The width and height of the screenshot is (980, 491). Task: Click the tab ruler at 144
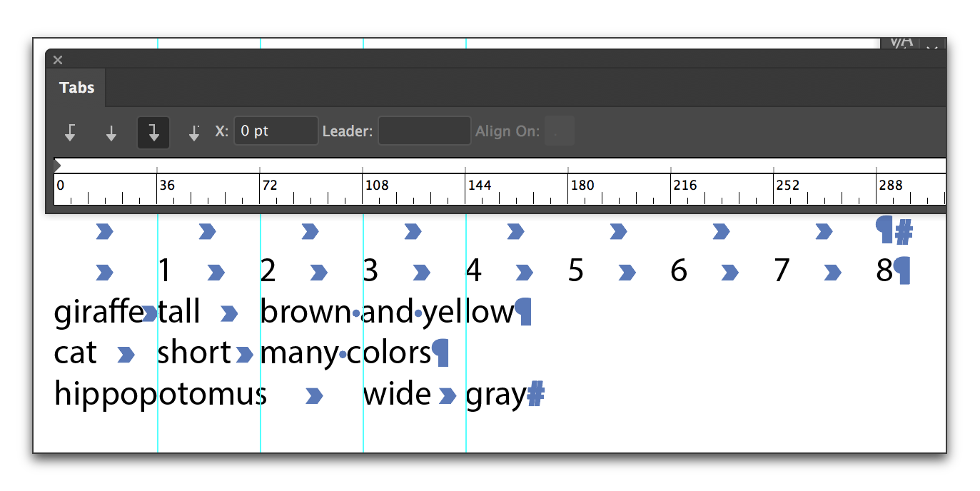pyautogui.click(x=465, y=189)
